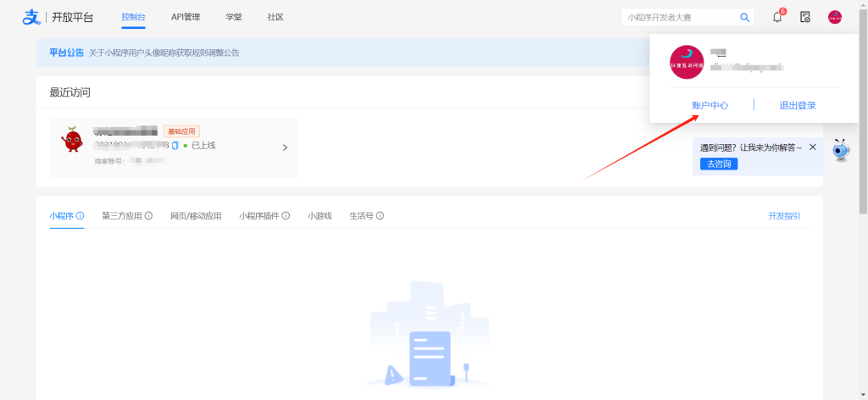Image resolution: width=868 pixels, height=400 pixels.
Task: Open the document checklist icon in header
Action: 805,17
